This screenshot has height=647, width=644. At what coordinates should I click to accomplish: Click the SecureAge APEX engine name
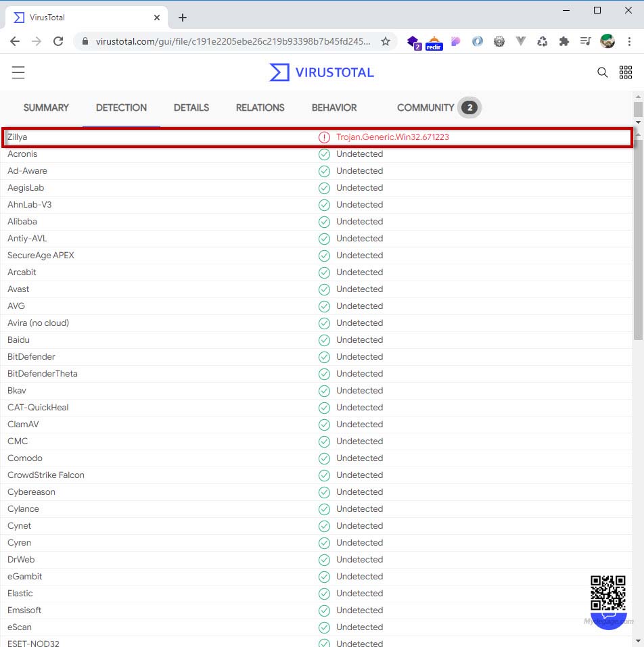pos(41,256)
